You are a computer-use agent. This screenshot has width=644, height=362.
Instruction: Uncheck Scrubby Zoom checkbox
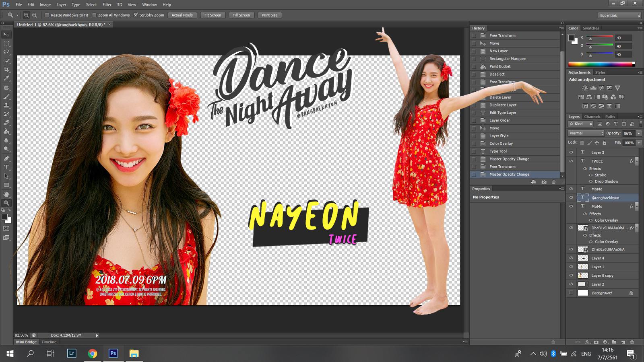[x=136, y=15]
